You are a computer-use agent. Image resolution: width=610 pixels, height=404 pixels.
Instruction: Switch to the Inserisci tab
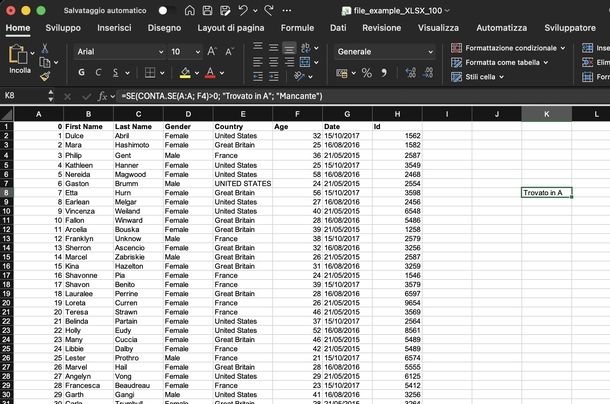[114, 28]
